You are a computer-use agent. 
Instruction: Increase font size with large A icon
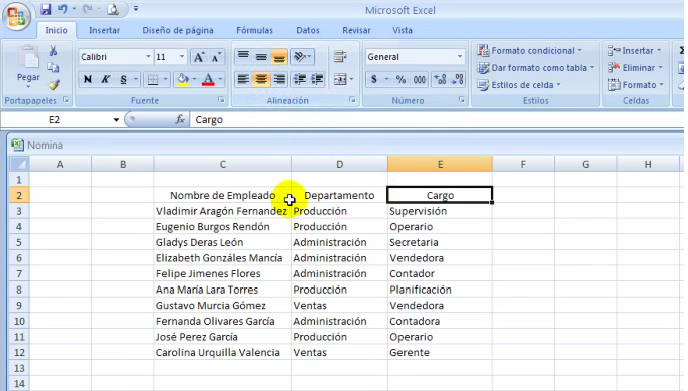click(199, 57)
